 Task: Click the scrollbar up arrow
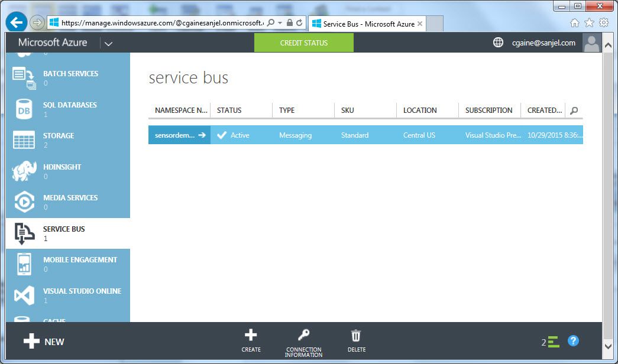pos(608,45)
